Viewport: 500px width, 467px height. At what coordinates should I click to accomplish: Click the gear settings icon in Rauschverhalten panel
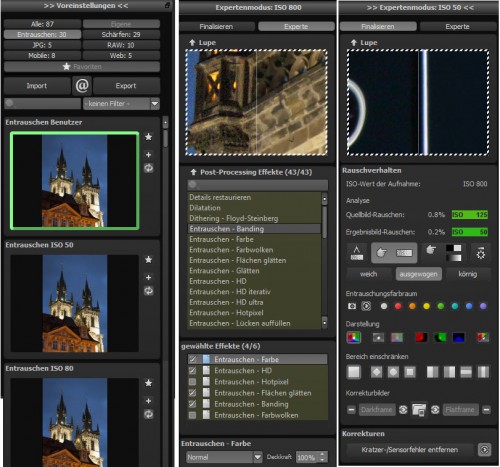coord(481,253)
